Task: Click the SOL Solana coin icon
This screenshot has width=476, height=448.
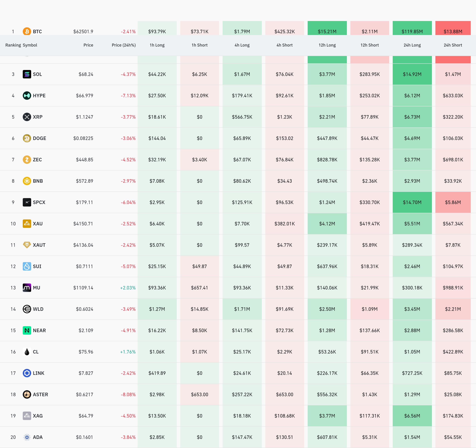Action: (x=27, y=74)
